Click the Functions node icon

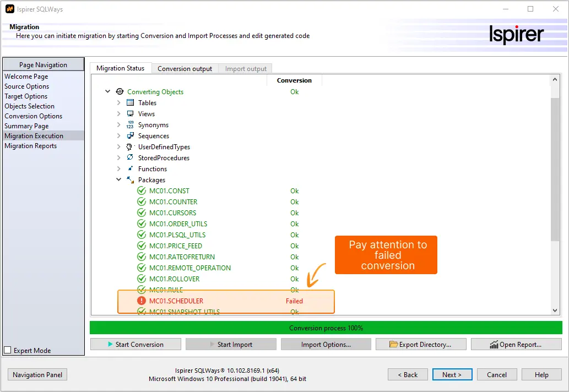131,168
